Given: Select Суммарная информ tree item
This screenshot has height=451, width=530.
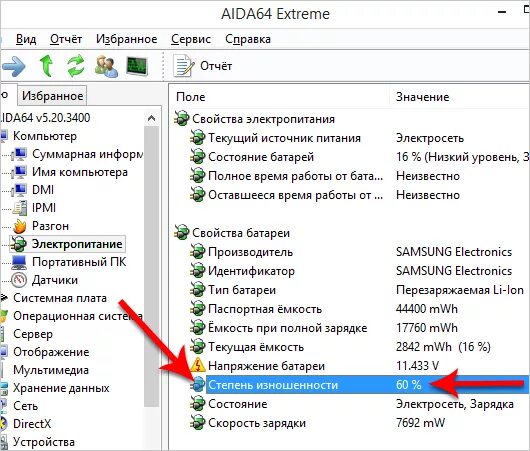Looking at the screenshot, I should tap(87, 154).
